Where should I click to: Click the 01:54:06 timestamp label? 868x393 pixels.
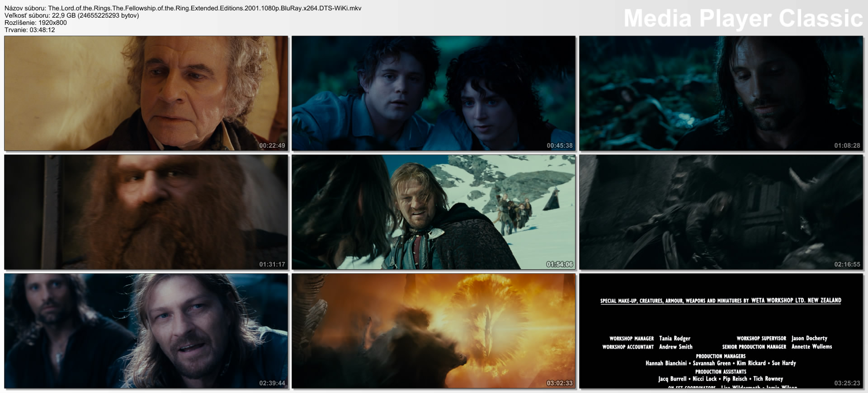point(559,264)
